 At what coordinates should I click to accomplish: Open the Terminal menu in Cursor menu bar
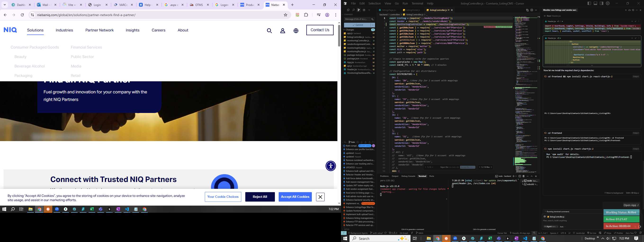click(x=417, y=4)
